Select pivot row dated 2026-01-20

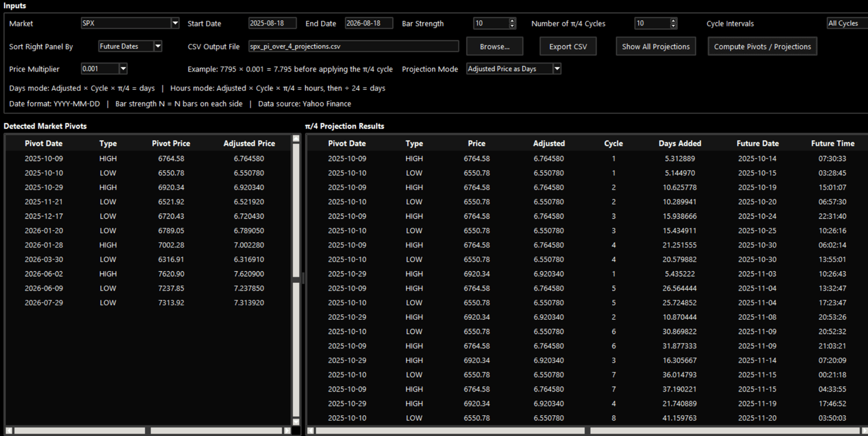click(148, 231)
